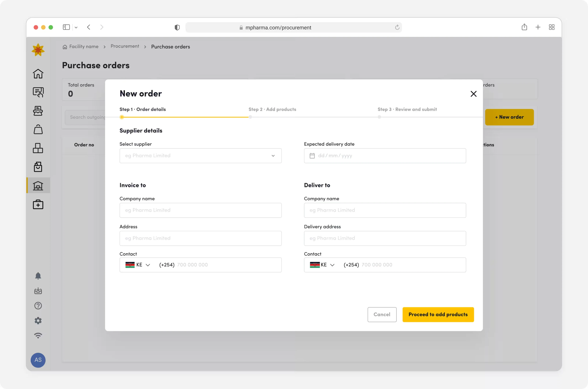Click the mPharma star logo
Viewport: 588px width, 389px height.
point(38,50)
